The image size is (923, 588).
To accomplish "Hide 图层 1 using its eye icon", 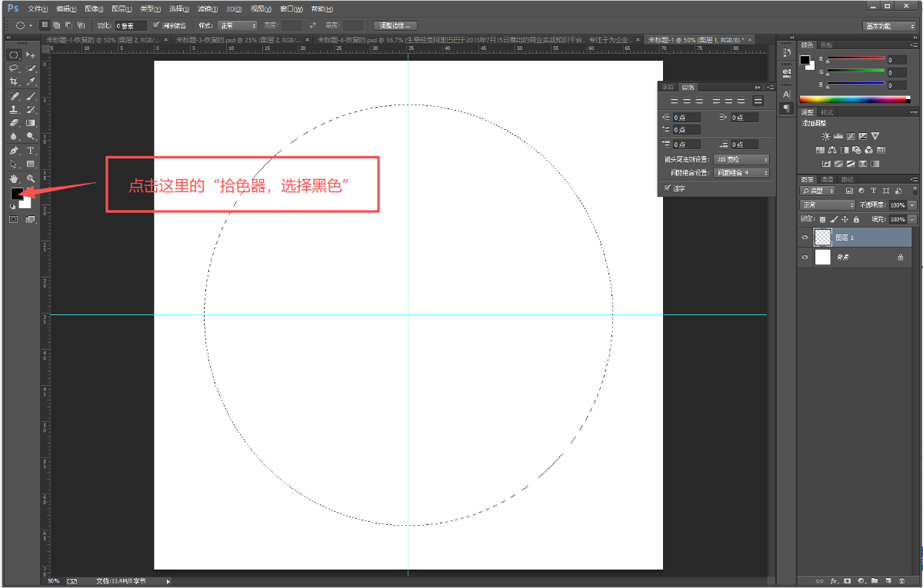I will click(805, 238).
